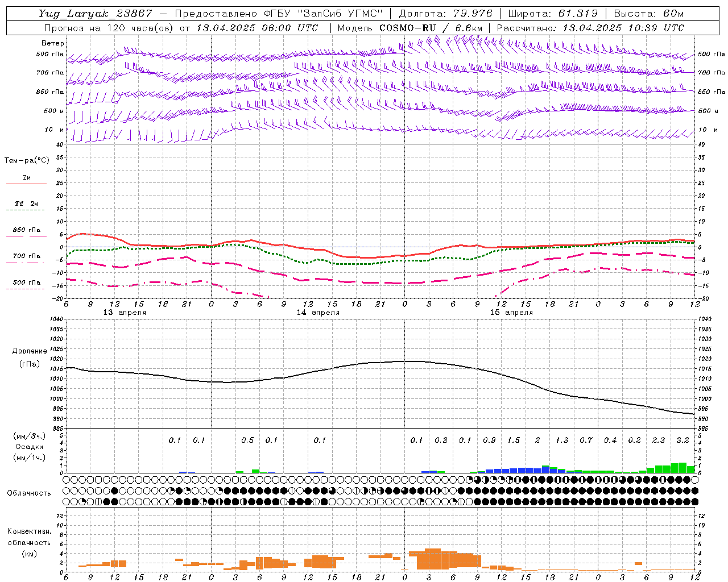
Task: Click the '700 гПа' legend in temperature panel
Action: [x=27, y=256]
